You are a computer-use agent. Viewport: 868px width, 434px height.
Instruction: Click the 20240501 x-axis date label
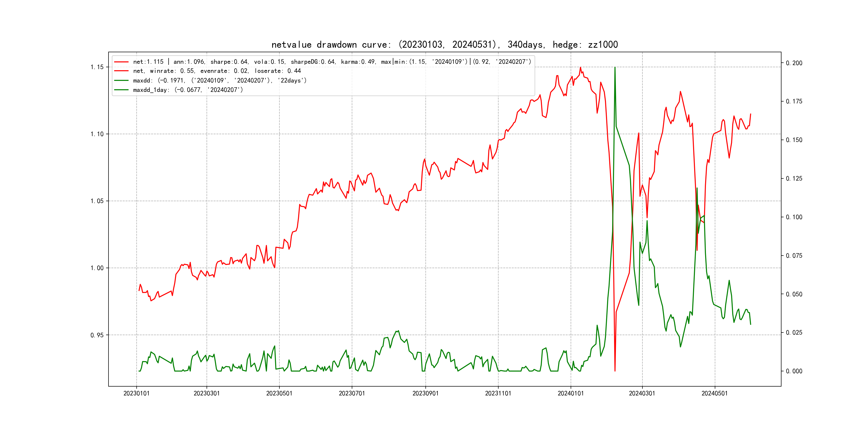(x=715, y=393)
